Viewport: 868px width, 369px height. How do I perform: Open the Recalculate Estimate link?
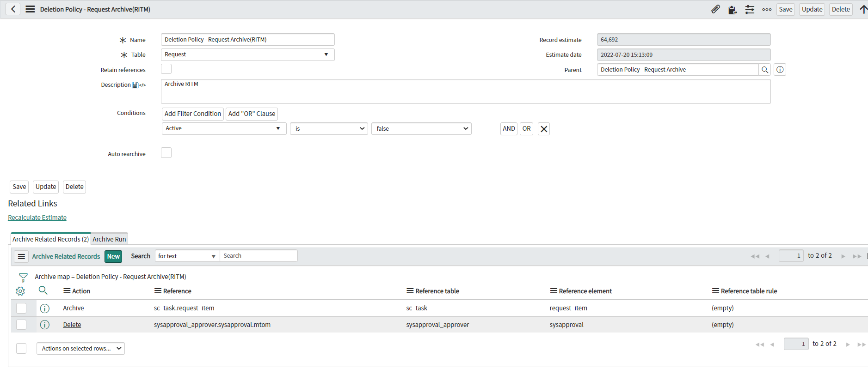pyautogui.click(x=37, y=218)
